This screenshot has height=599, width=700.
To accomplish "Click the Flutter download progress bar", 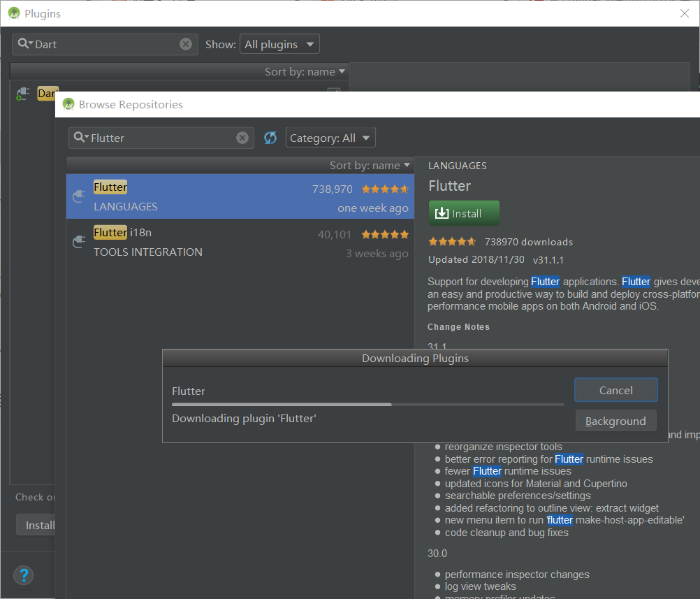I will tap(368, 405).
